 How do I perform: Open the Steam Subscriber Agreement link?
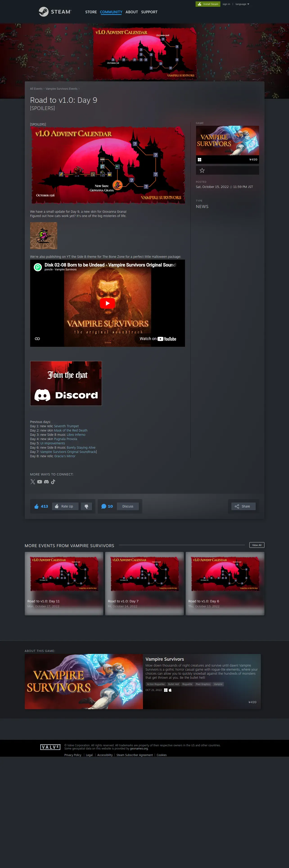coord(135,755)
